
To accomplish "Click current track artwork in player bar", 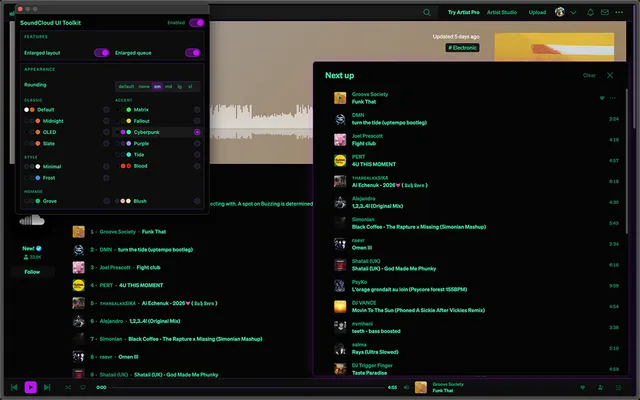I will [x=421, y=387].
